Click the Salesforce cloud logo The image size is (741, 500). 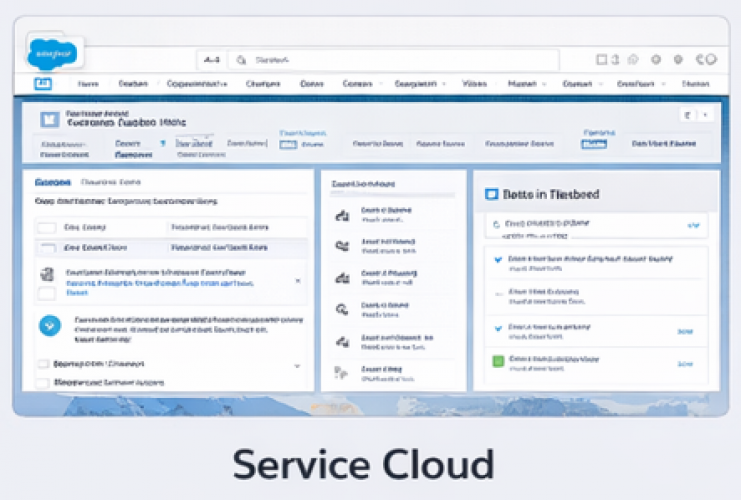click(x=52, y=54)
